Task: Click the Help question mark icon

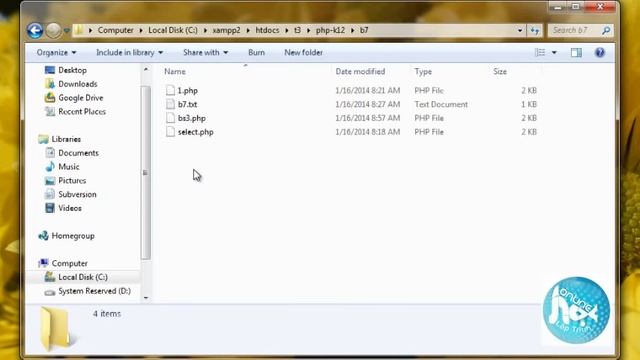Action: click(600, 52)
